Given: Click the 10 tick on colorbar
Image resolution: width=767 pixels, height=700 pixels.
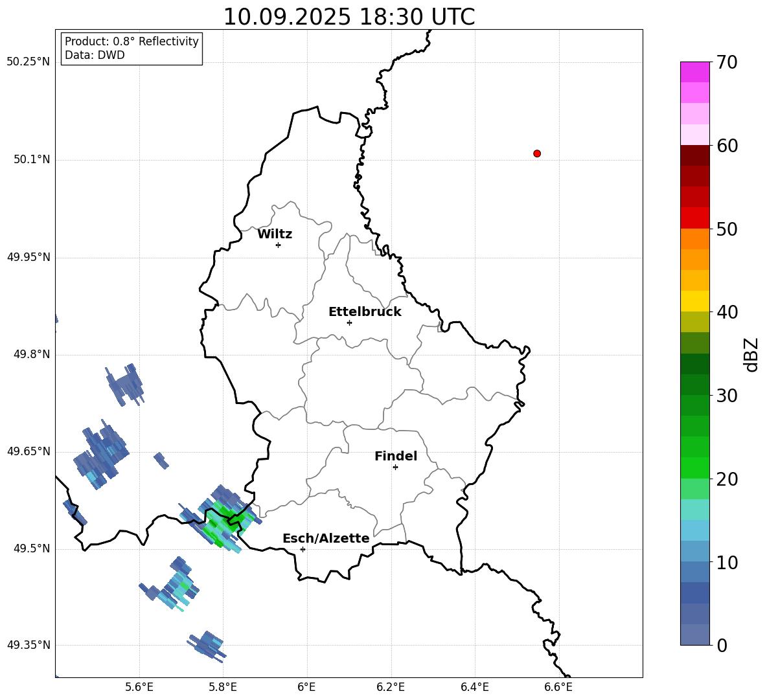Looking at the screenshot, I should (727, 562).
